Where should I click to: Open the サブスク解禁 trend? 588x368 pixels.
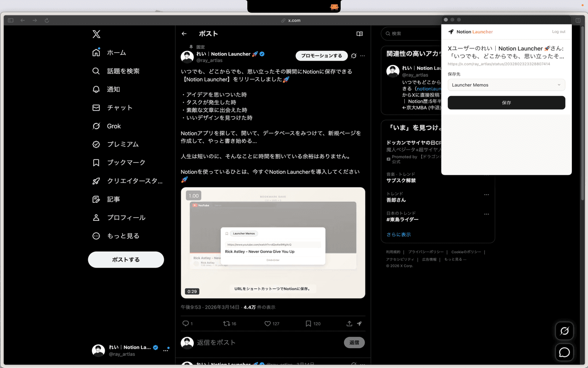point(401,180)
